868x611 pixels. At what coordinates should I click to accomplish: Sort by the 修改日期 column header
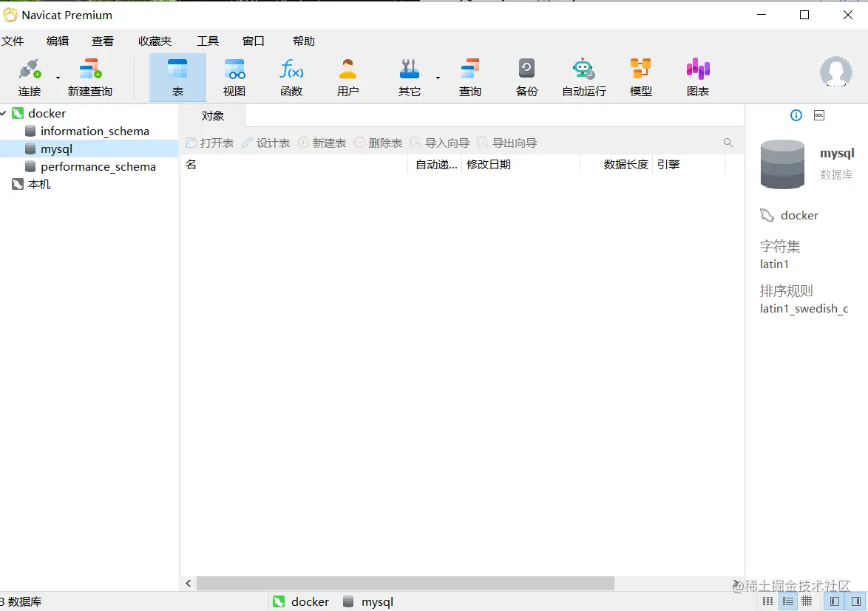tap(521, 164)
